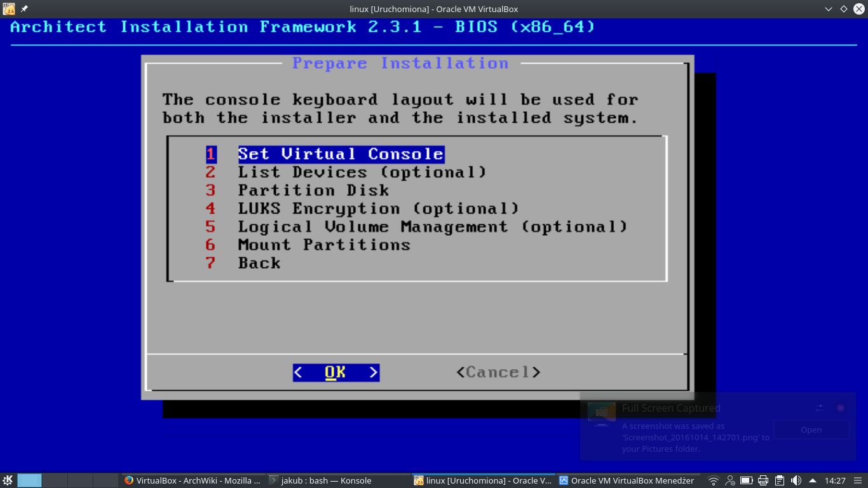Click the Cancel button
Screen dimensions: 868x488
point(498,372)
